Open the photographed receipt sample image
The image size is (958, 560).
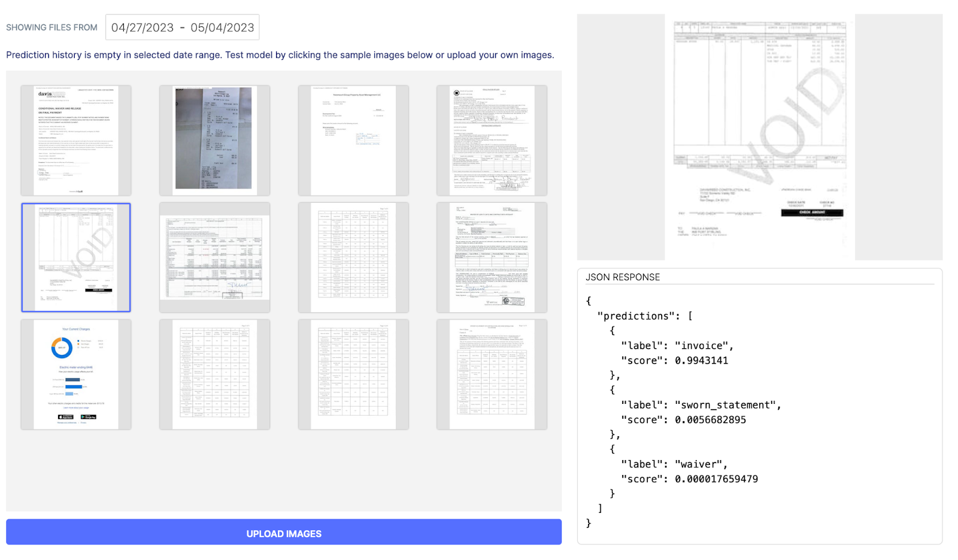click(214, 141)
